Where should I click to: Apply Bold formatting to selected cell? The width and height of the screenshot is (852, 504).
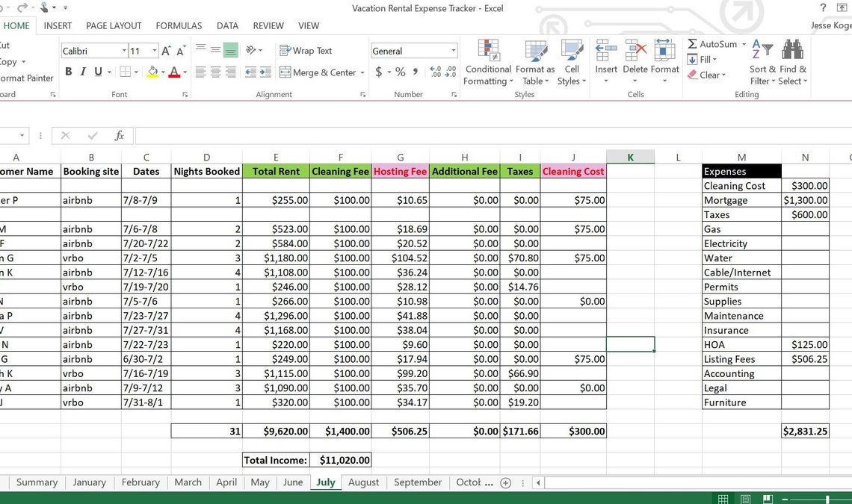pos(68,71)
